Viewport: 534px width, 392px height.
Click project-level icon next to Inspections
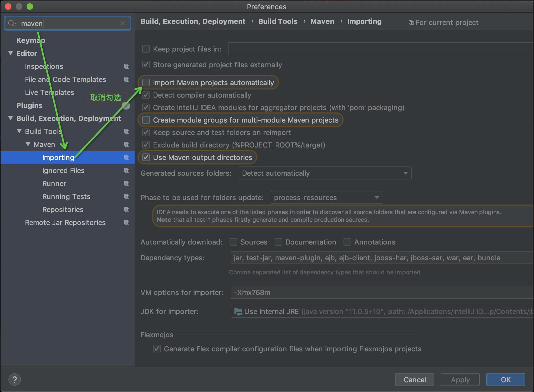click(126, 66)
